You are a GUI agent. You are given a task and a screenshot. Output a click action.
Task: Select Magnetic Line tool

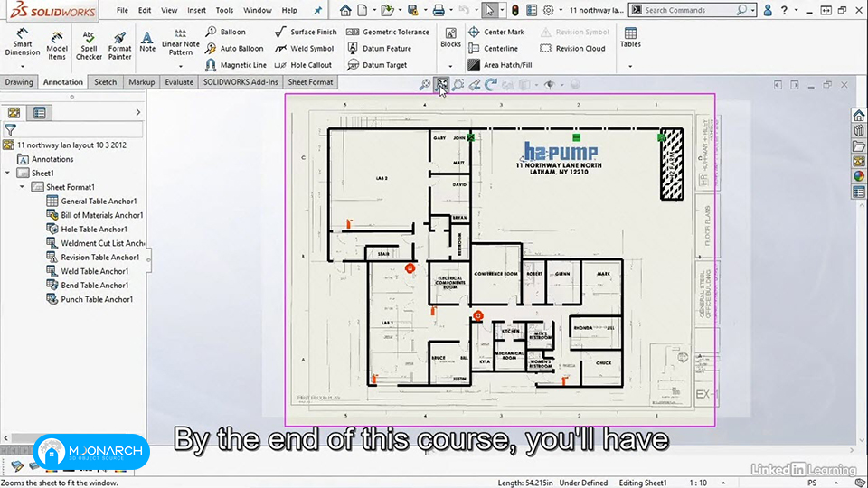236,65
